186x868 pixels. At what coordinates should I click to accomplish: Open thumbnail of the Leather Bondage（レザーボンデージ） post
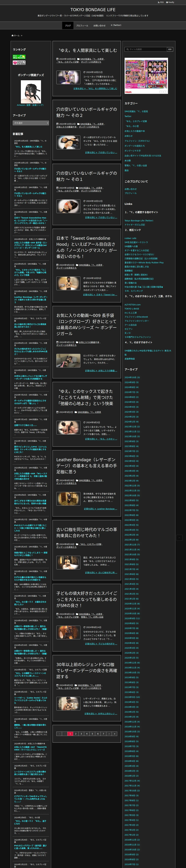click(x=68, y=499)
